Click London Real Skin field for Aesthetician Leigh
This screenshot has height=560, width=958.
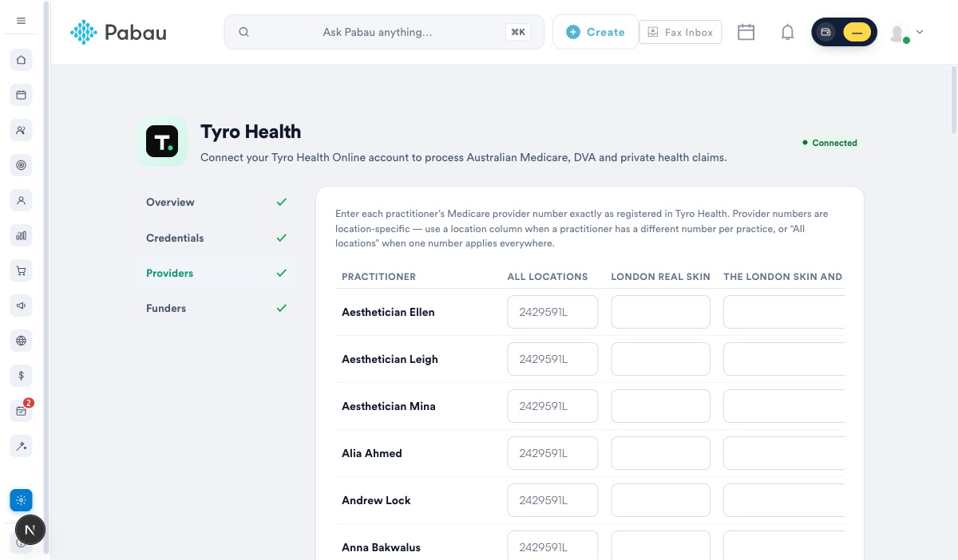660,359
